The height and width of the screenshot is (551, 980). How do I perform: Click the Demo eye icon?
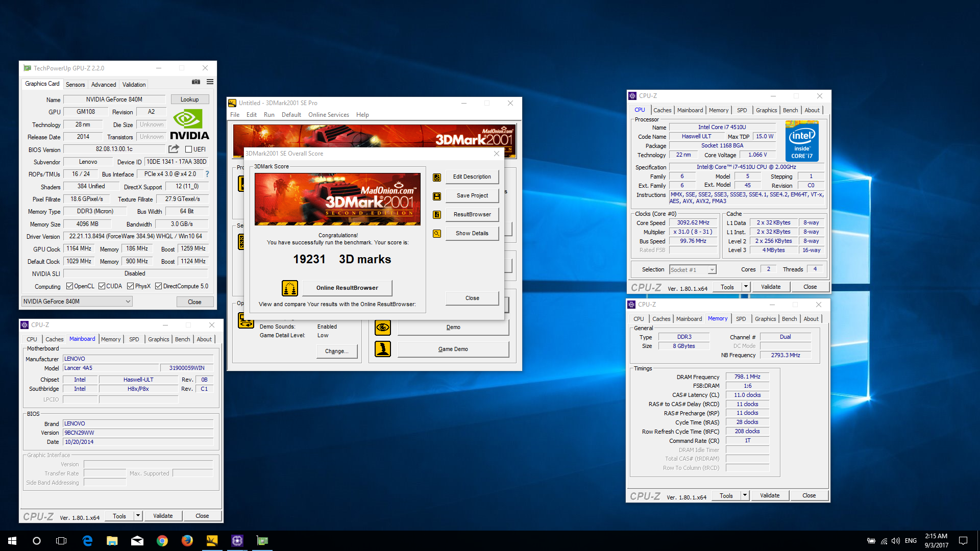(383, 327)
